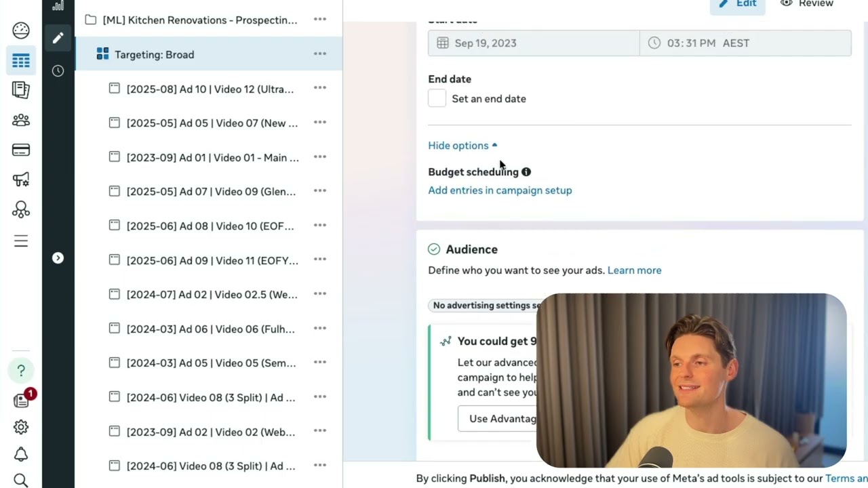Open options menu for Targeting: Broad
Viewport: 868px width, 488px height.
[x=320, y=54]
